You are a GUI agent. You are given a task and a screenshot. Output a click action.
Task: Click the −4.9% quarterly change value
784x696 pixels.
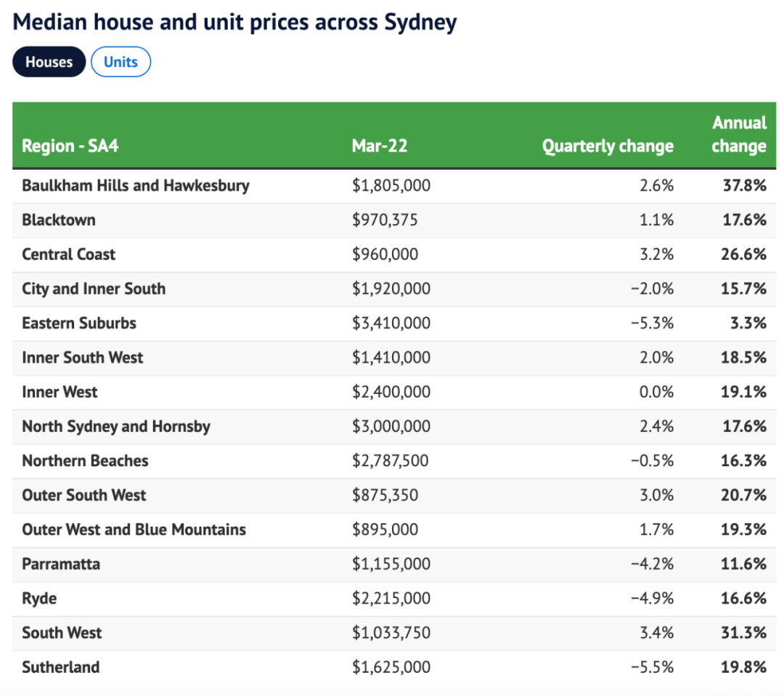click(652, 599)
